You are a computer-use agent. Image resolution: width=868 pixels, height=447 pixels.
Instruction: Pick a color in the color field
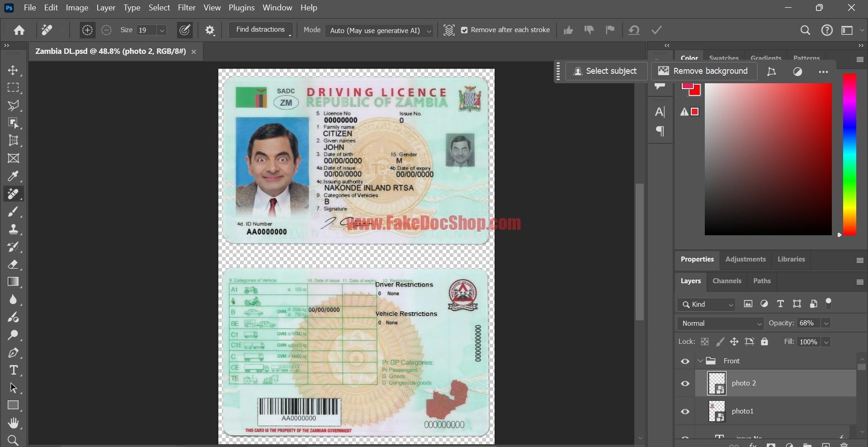click(x=768, y=159)
